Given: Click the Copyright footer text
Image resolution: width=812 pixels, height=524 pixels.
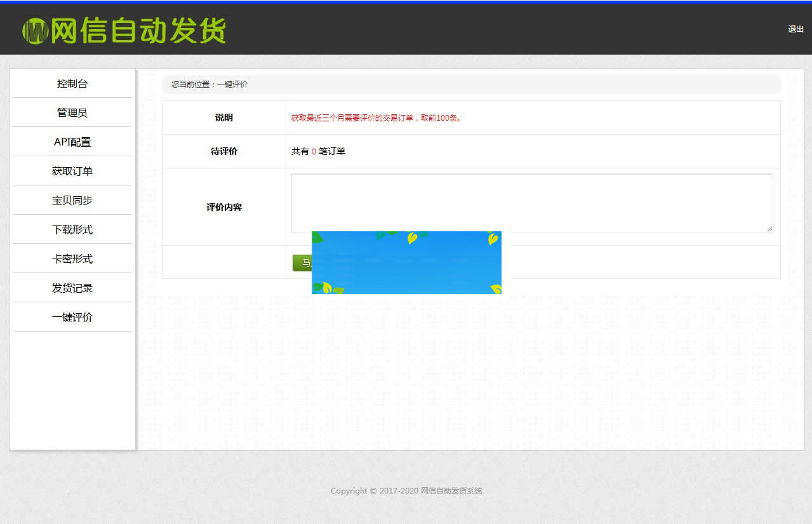Looking at the screenshot, I should click(406, 490).
